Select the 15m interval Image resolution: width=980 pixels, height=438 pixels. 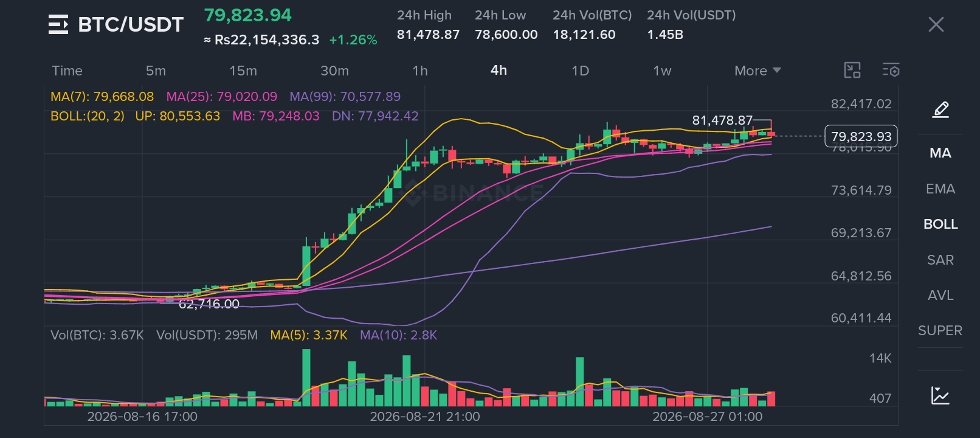[243, 71]
